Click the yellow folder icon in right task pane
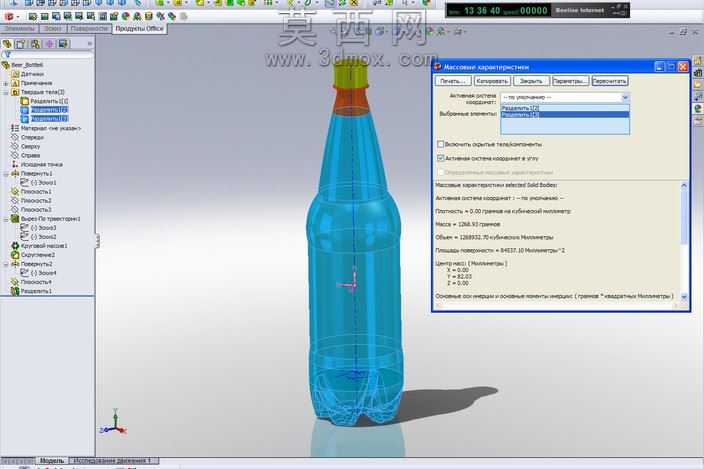This screenshot has width=704, height=469. point(698,84)
